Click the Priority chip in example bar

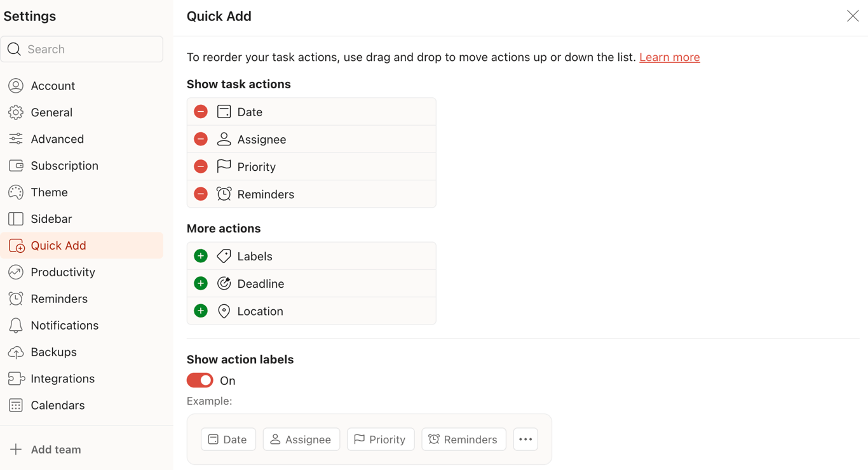click(x=380, y=440)
